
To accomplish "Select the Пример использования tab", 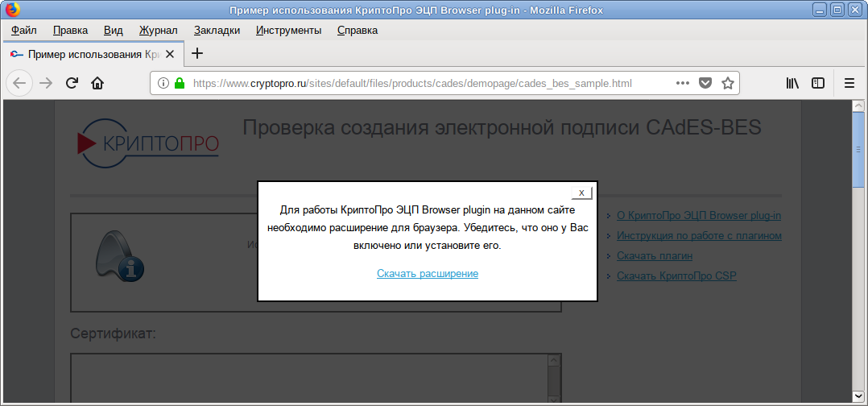I will click(x=92, y=54).
